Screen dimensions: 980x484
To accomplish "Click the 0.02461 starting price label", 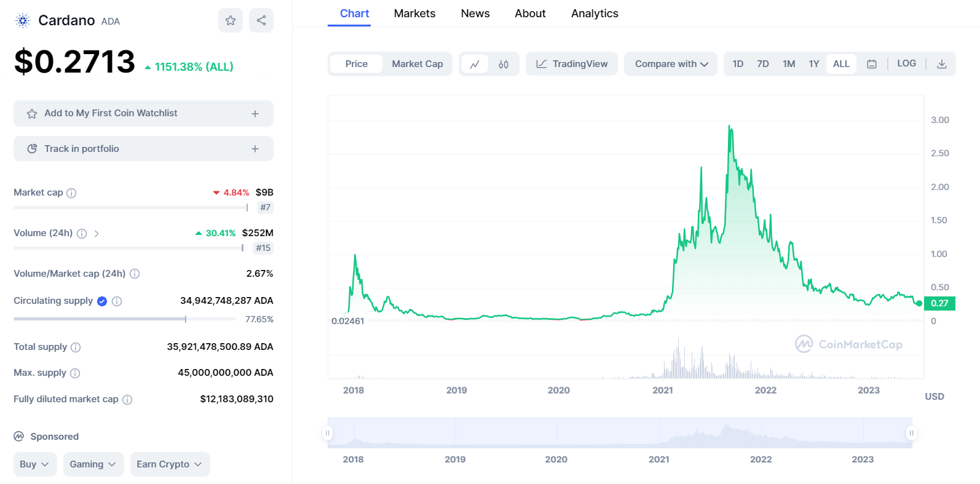I will click(347, 321).
